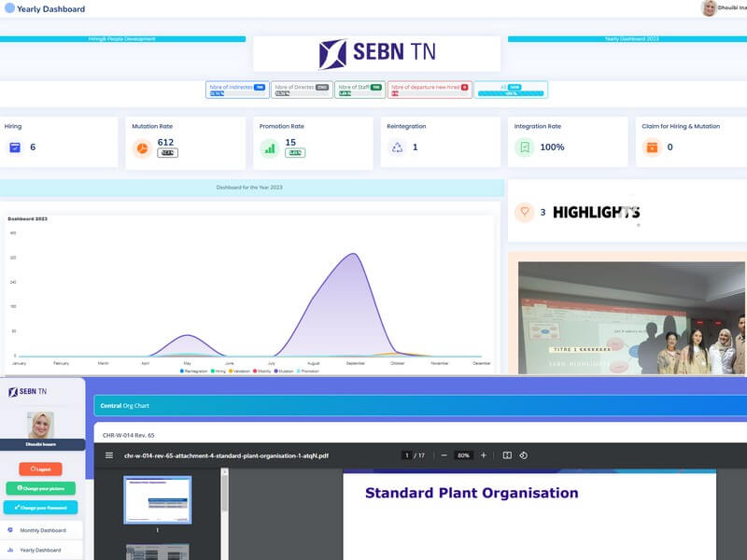
Task: Select Nbre of Indirectes filter
Action: pos(238,90)
